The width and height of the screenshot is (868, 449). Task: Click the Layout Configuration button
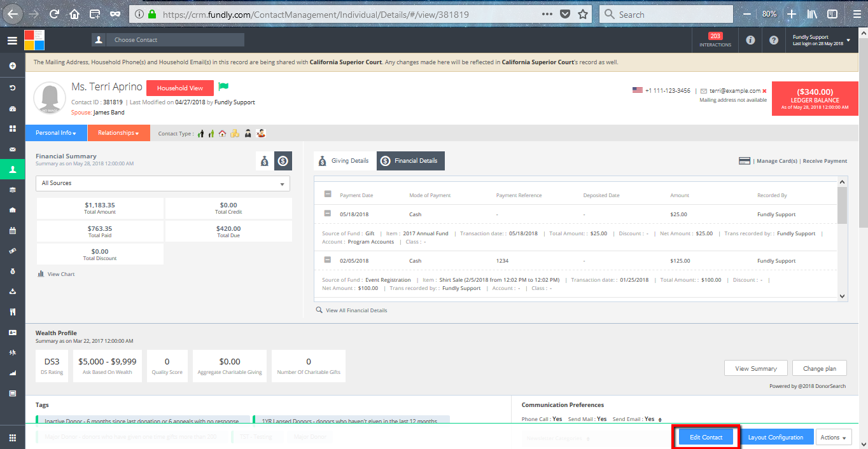pos(776,437)
